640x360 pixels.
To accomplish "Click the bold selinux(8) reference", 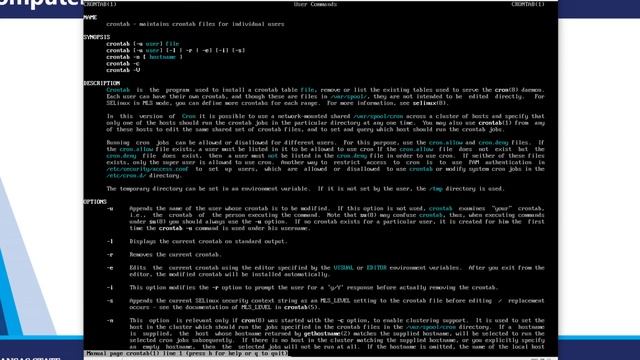I will (x=429, y=103).
